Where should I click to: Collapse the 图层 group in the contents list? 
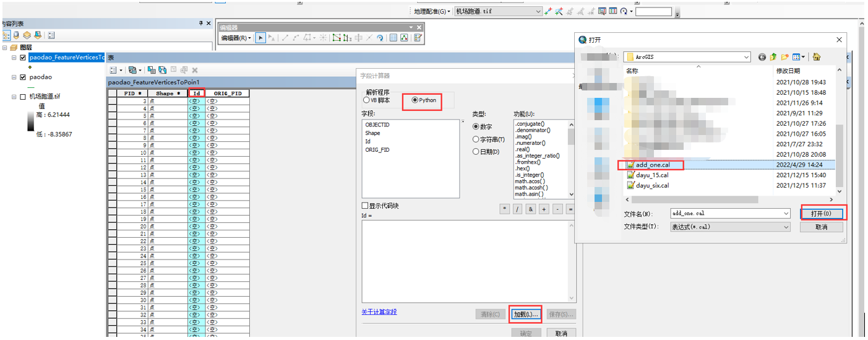[x=5, y=48]
